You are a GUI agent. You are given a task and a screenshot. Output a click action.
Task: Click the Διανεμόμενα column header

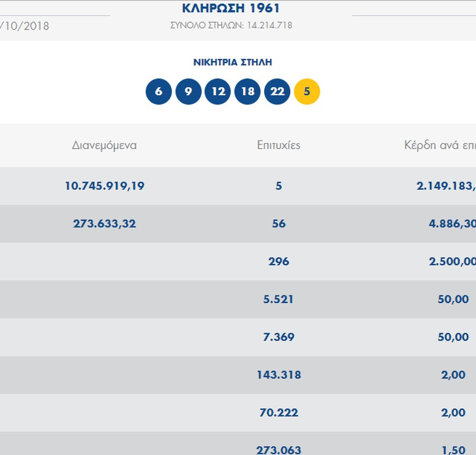pyautogui.click(x=103, y=145)
